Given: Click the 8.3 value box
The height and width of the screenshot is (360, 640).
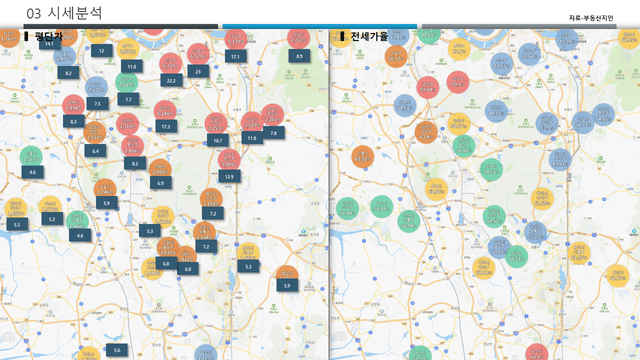Looking at the screenshot, I should (x=73, y=122).
